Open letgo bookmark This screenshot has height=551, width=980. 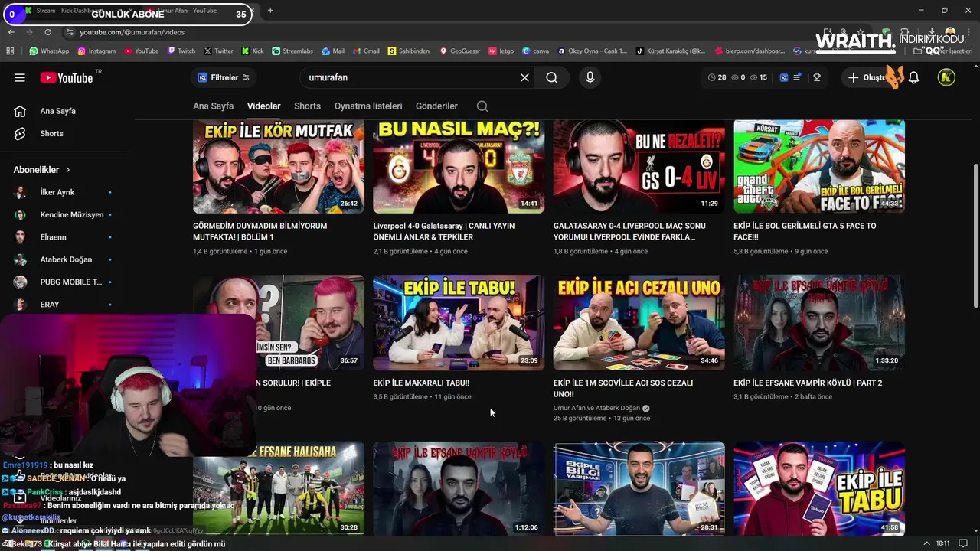click(x=501, y=51)
